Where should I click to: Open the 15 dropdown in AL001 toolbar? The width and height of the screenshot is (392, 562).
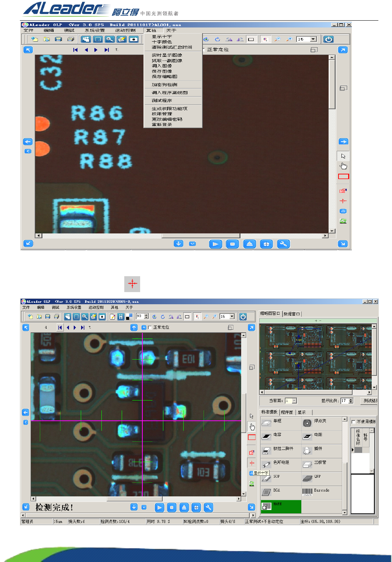pyautogui.click(x=313, y=39)
